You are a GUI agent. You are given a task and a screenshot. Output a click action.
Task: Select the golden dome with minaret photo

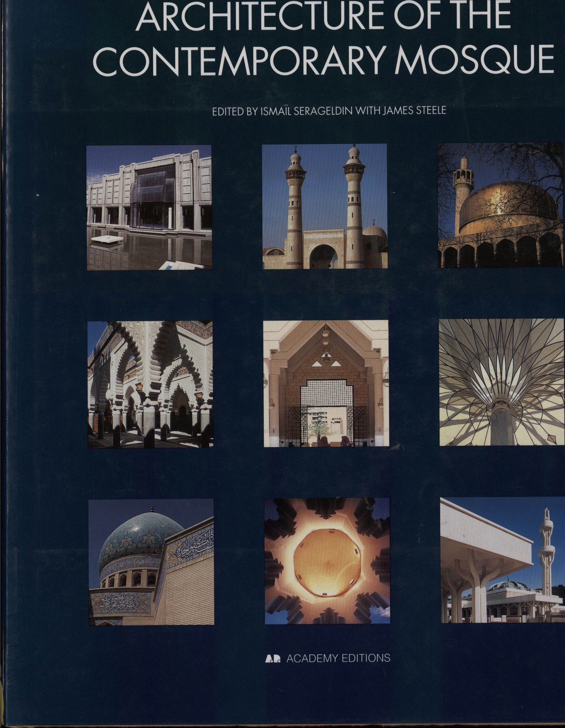pos(501,205)
